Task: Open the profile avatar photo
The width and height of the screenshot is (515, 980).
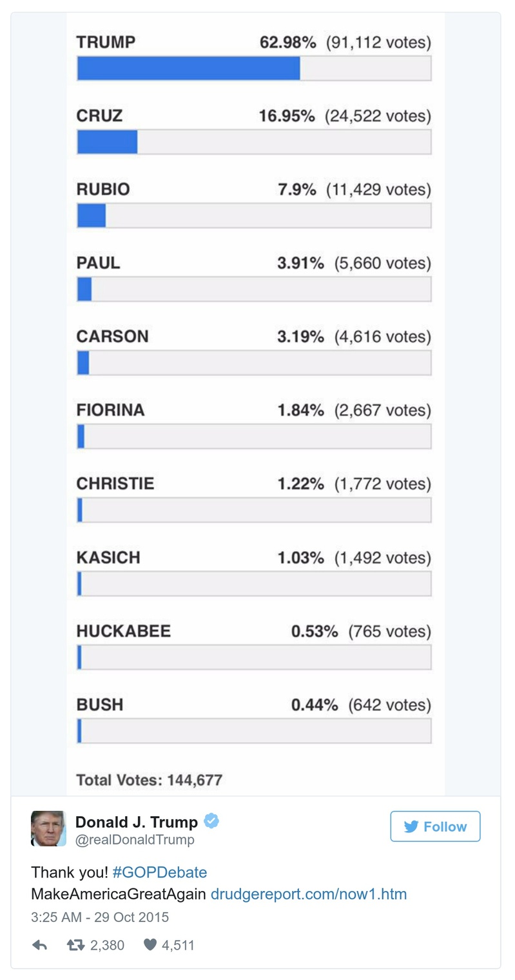Action: [x=48, y=828]
